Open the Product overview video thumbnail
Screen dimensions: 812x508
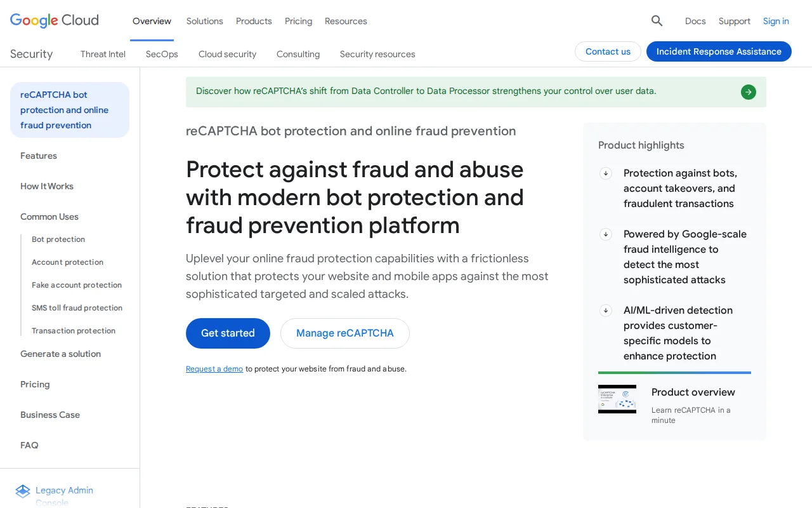tap(617, 399)
